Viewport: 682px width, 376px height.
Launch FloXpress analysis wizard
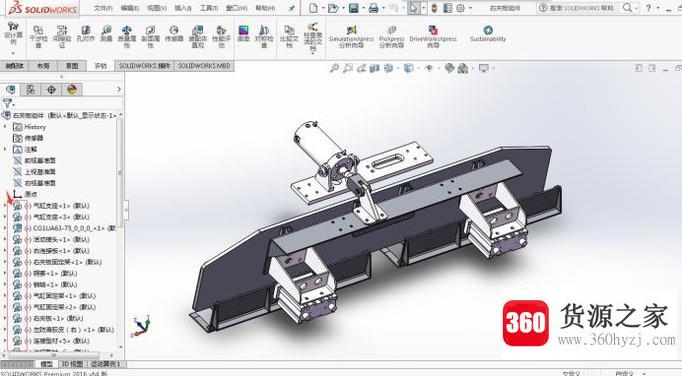[391, 36]
